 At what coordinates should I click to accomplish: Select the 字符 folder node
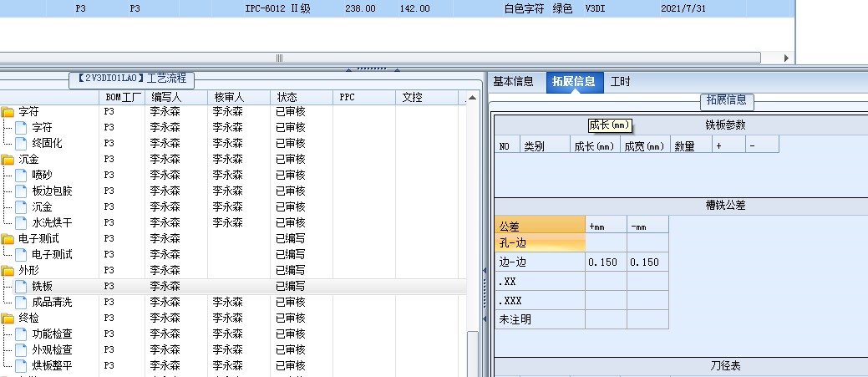point(28,112)
